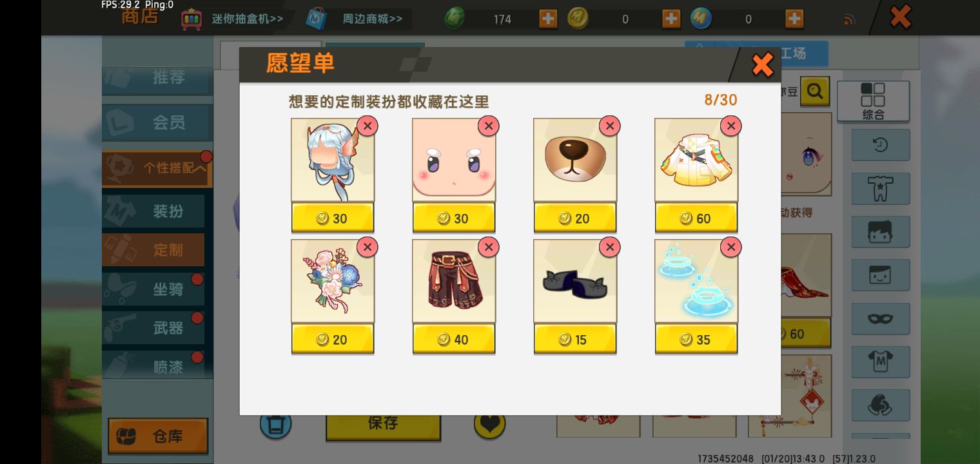
Task: Remove the blue halo effect from wishlist
Action: click(x=731, y=247)
